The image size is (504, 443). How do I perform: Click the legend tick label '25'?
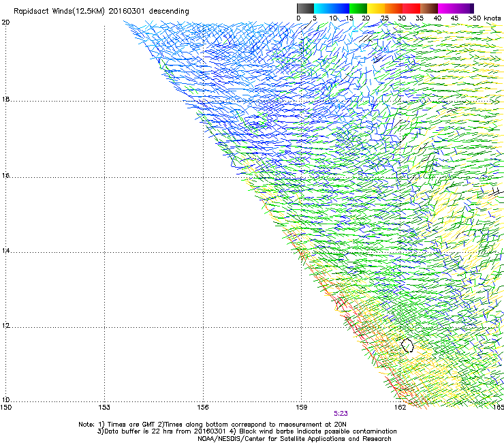[x=385, y=18]
